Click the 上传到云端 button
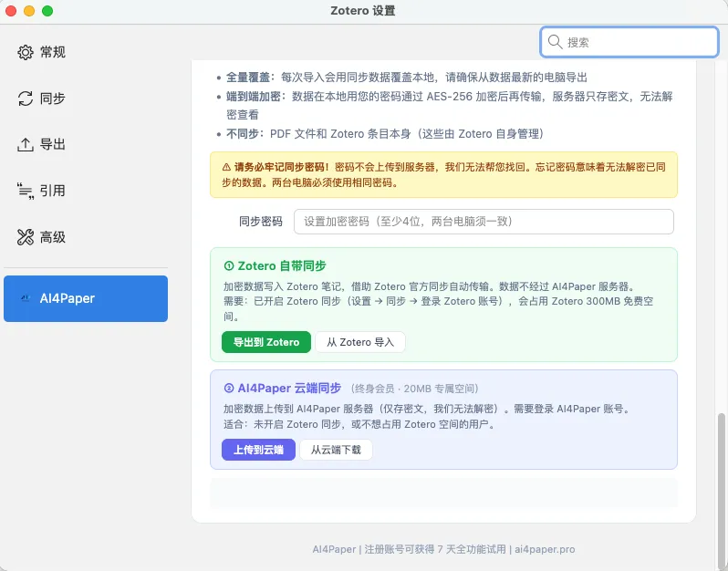728x571 pixels. point(258,450)
